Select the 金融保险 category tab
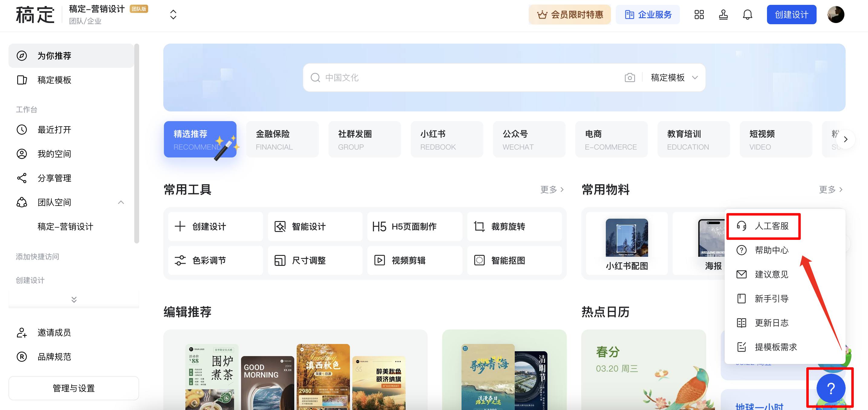The width and height of the screenshot is (868, 410). pyautogui.click(x=282, y=139)
